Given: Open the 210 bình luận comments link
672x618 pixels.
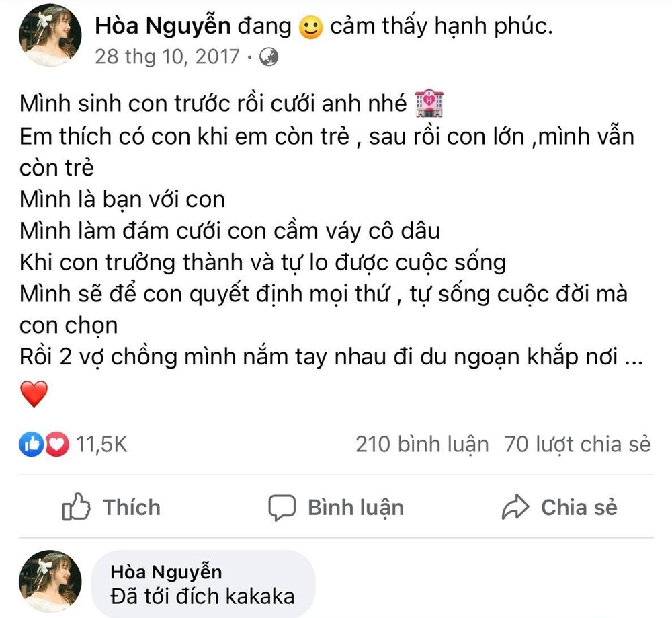Looking at the screenshot, I should tap(422, 445).
